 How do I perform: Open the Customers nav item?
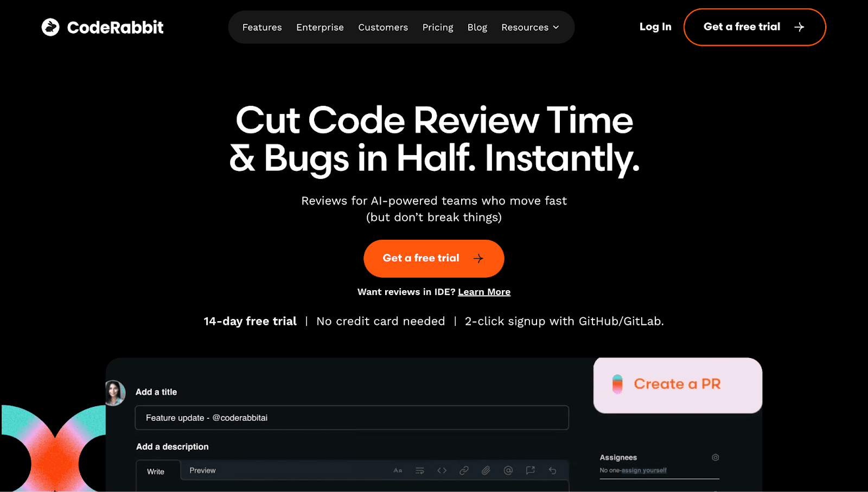383,27
